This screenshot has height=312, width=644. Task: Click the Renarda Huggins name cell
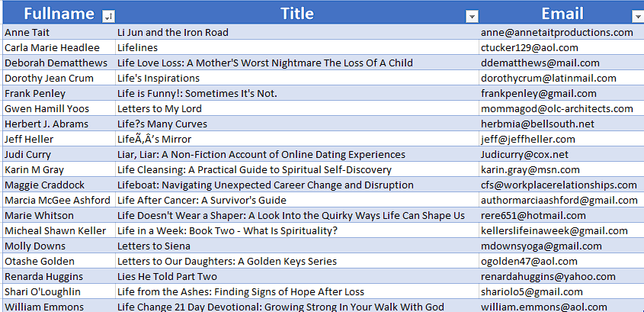[59, 276]
